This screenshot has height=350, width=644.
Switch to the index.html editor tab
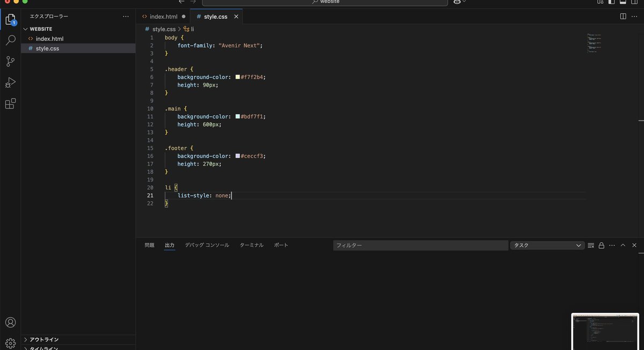click(163, 17)
